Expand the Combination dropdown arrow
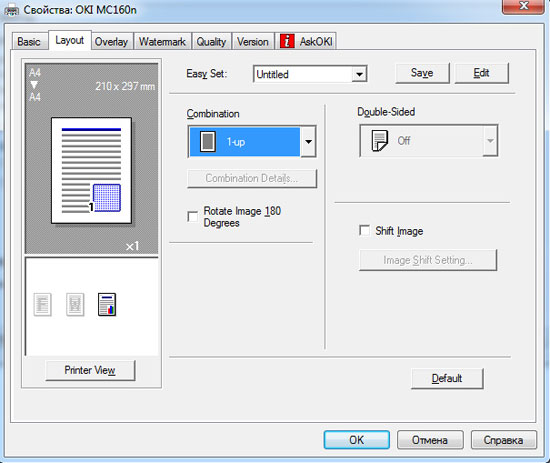Viewport: 550px width, 463px height. click(308, 142)
